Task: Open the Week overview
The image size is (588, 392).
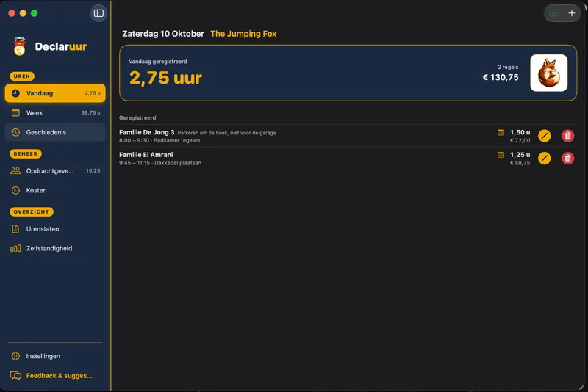Action: tap(55, 113)
